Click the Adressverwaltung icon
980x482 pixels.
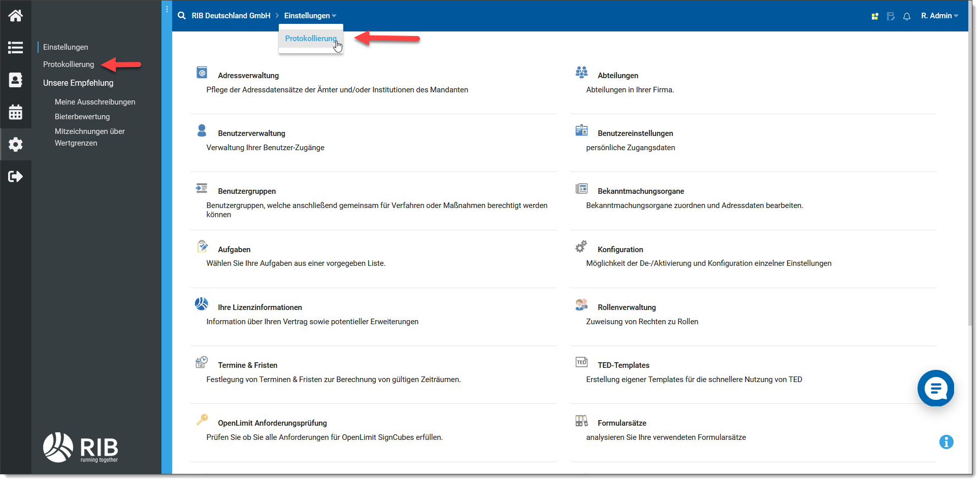[202, 73]
